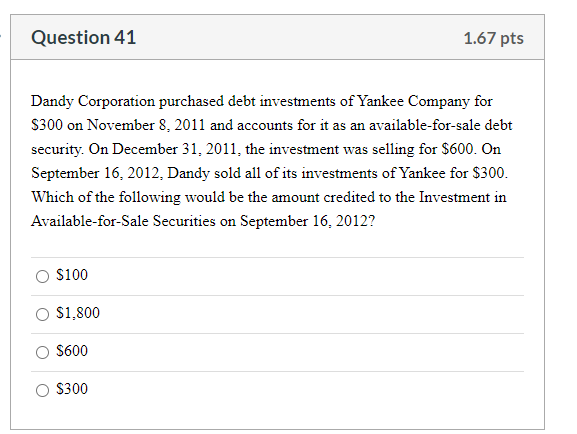This screenshot has height=434, width=577.
Task: Choose the $600 answer radio button
Action: pyautogui.click(x=42, y=352)
